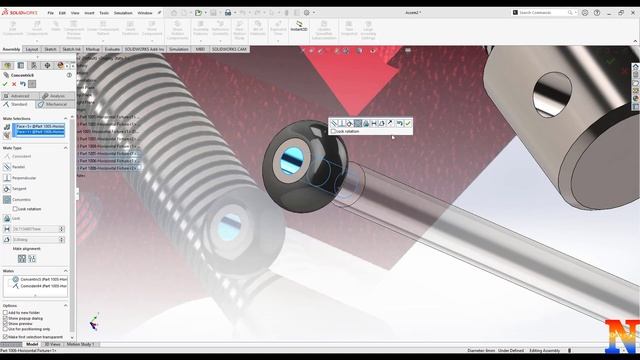Open the dropdown arrow next to Options gear

(313, 13)
